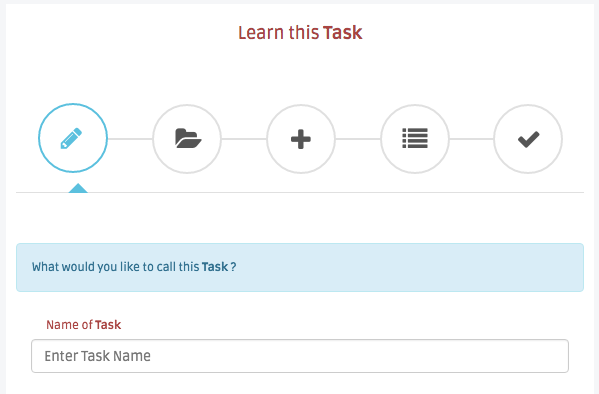The height and width of the screenshot is (394, 599).
Task: Click the 'Learn this Task' heading
Action: 300,32
